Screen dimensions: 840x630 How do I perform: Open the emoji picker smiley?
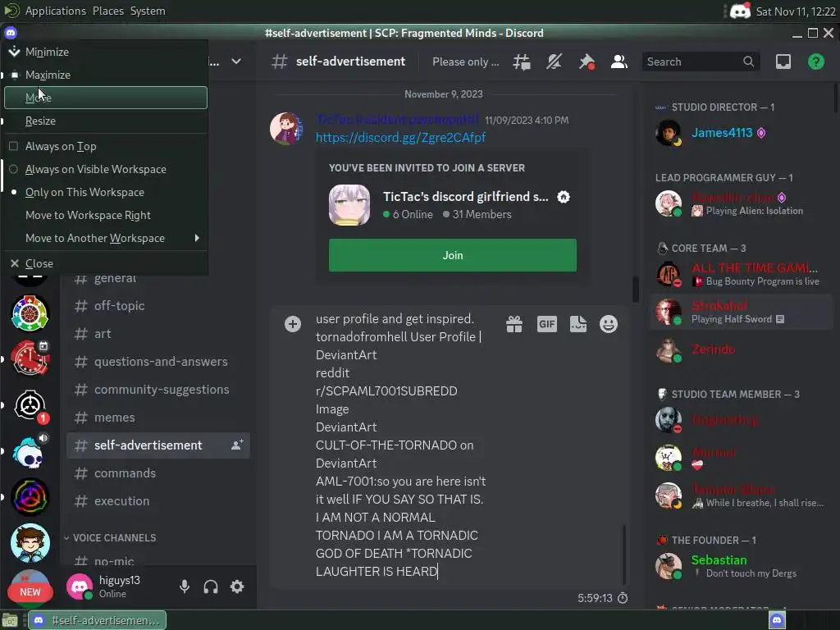click(x=609, y=324)
